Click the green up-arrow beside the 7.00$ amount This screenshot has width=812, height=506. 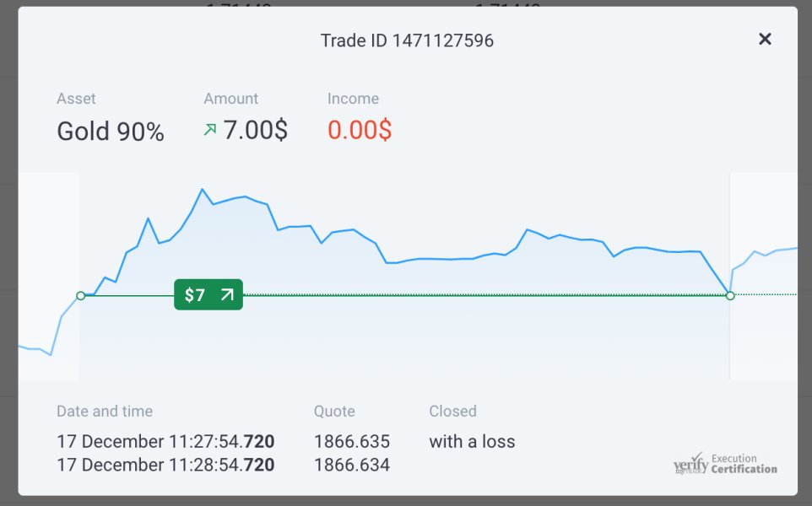[210, 129]
